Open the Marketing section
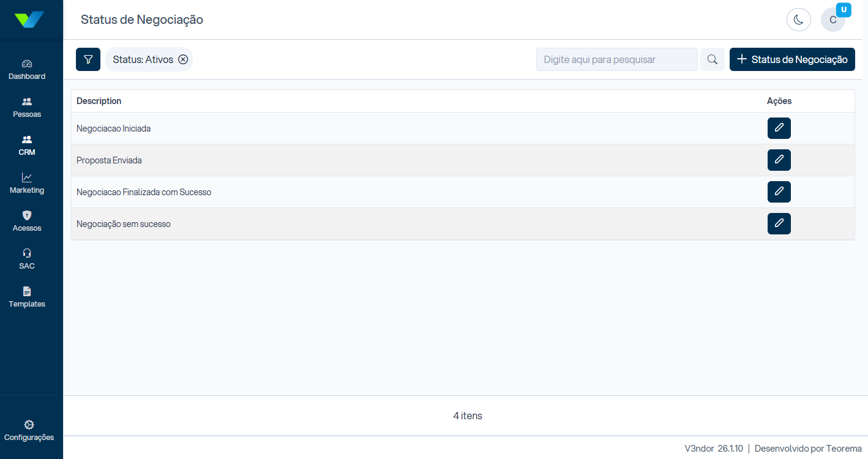The image size is (868, 459). (x=27, y=184)
